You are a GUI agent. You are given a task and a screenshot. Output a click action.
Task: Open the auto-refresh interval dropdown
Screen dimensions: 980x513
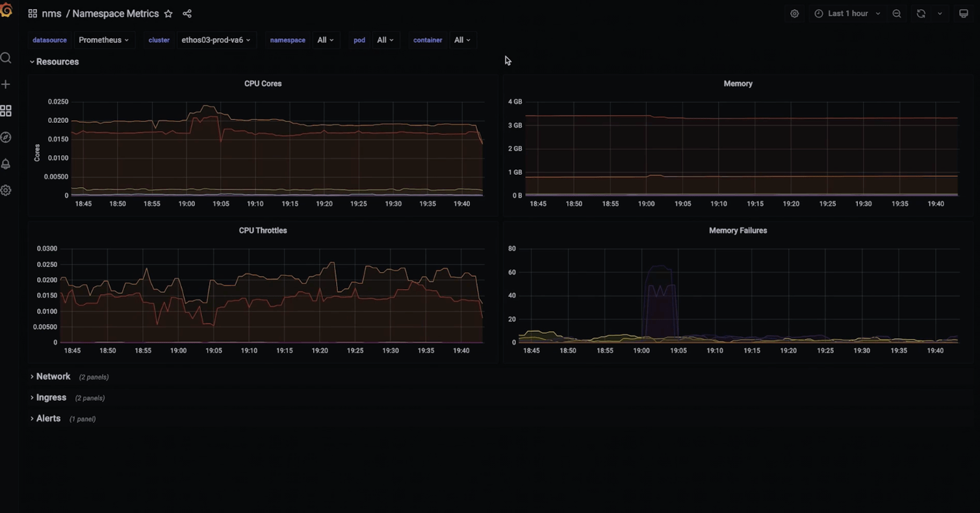940,13
